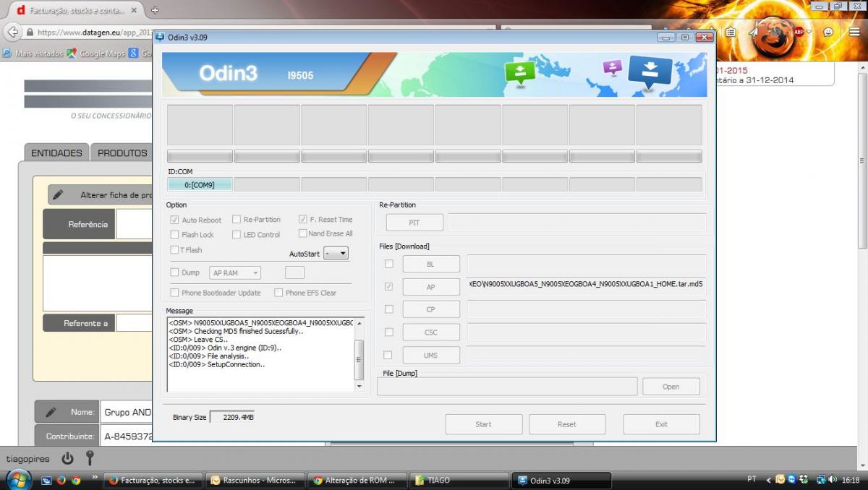This screenshot has width=868, height=490.
Task: Launch Firefox from the quick launch bar
Action: tap(61, 480)
